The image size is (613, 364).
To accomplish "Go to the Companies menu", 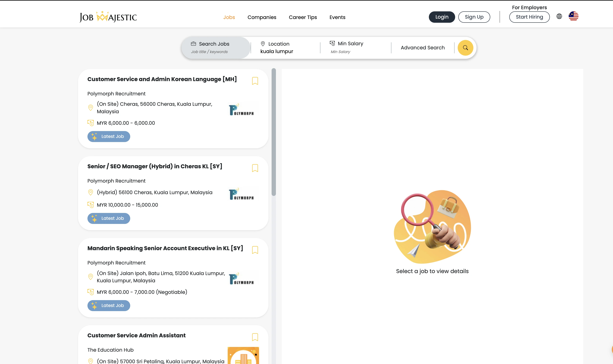I will coord(262,17).
